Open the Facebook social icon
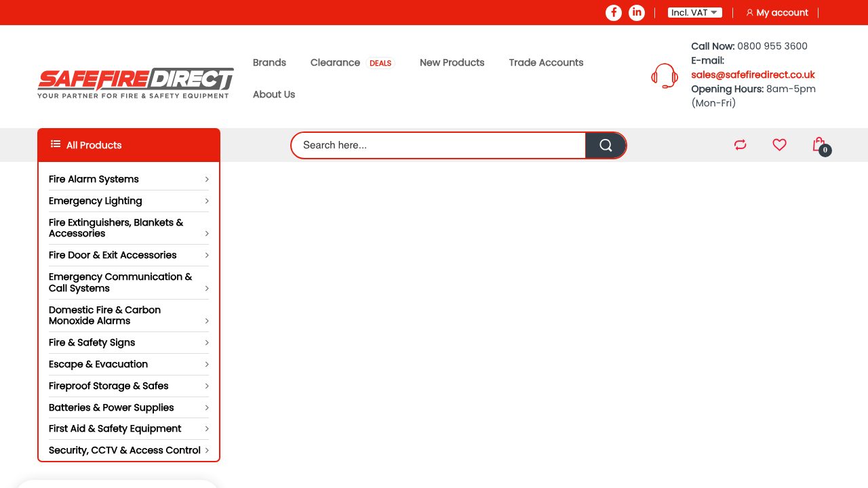Screen dimensions: 868x488 (x=614, y=13)
